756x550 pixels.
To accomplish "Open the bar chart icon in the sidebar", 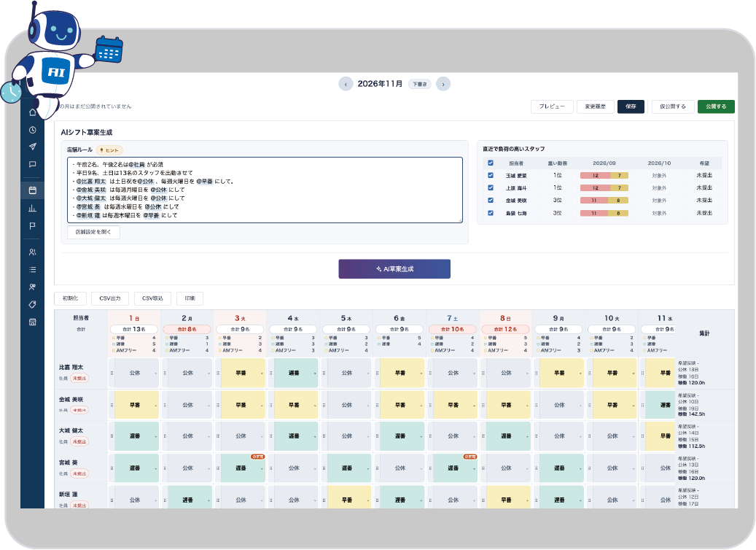I will 32,208.
